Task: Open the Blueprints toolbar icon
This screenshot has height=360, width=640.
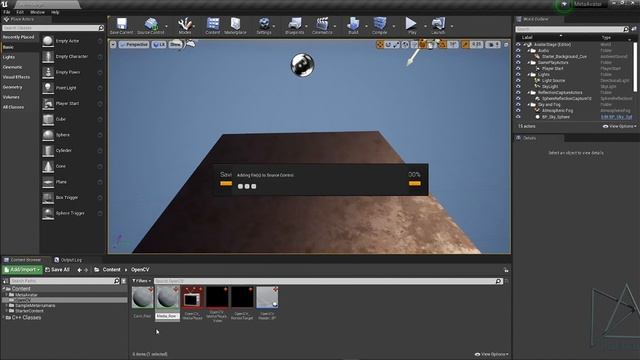Action: point(294,26)
